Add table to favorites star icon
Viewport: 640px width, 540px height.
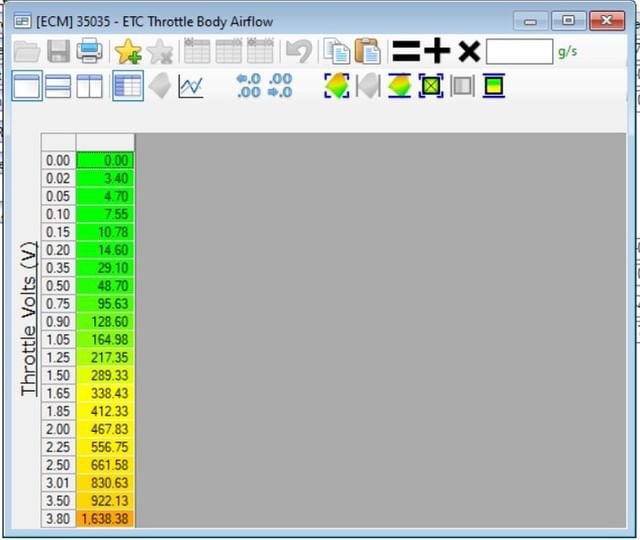point(128,50)
